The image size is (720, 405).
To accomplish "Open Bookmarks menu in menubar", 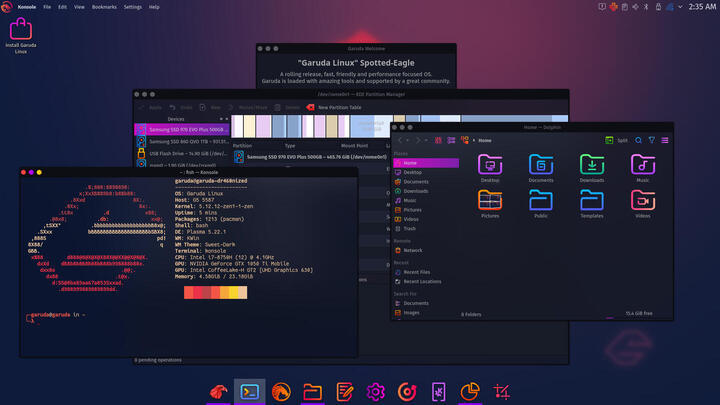I will [104, 7].
